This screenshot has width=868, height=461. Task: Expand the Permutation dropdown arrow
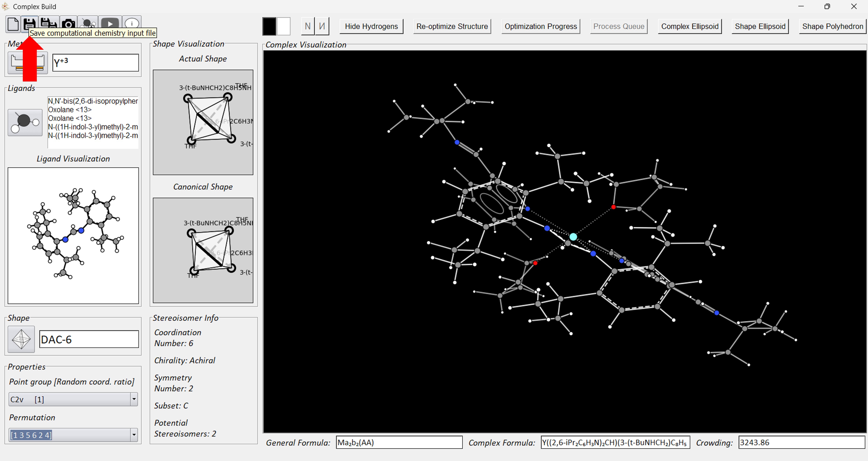click(x=134, y=435)
